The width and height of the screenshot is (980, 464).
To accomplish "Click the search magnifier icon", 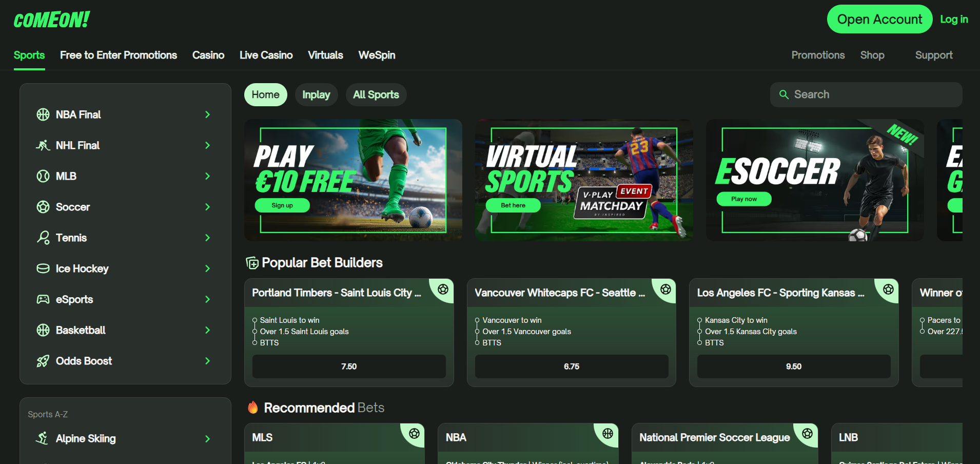I will [x=784, y=94].
